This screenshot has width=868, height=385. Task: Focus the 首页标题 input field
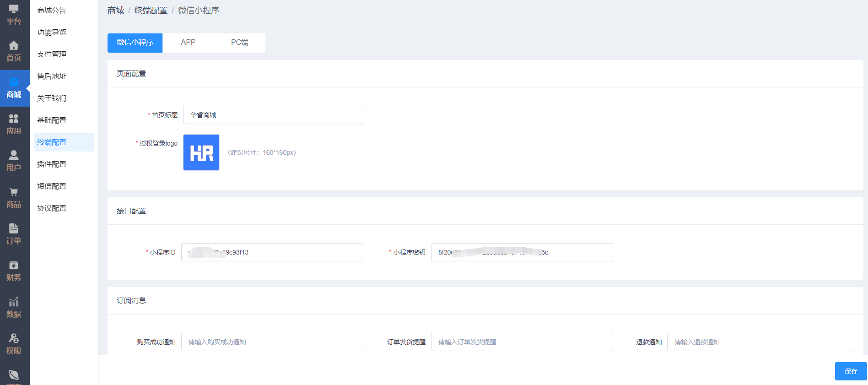click(273, 115)
